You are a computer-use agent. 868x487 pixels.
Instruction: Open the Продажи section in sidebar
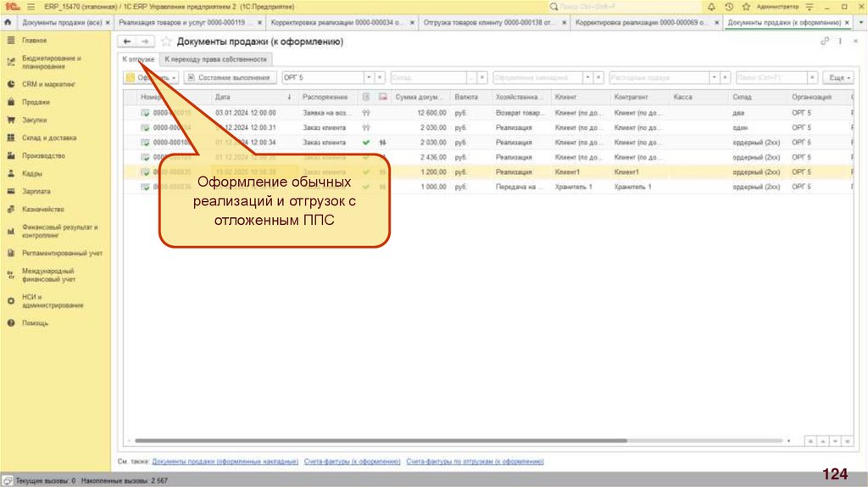[x=36, y=102]
